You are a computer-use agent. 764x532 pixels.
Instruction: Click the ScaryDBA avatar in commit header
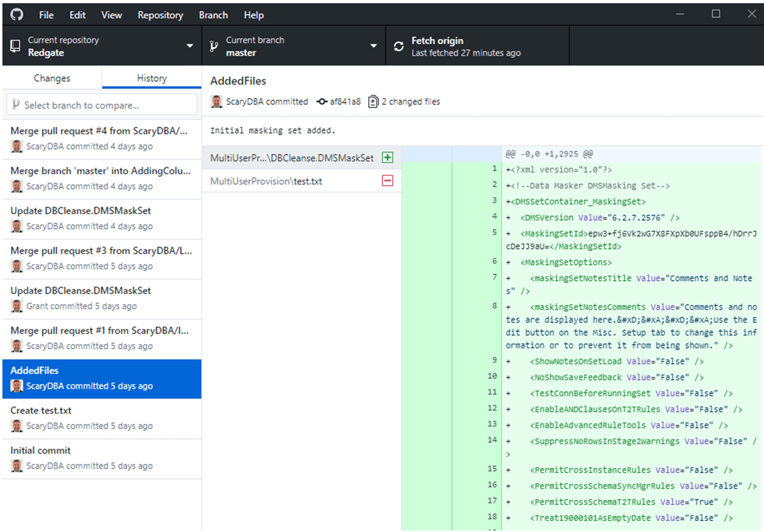click(x=216, y=102)
